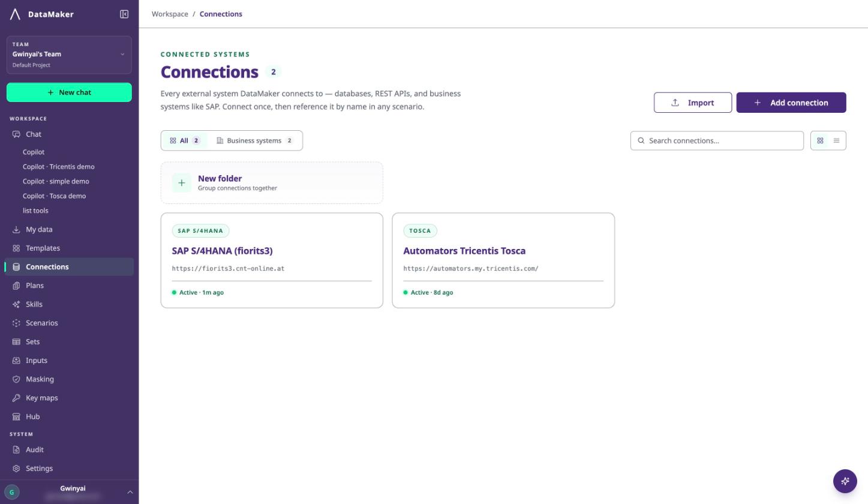The height and width of the screenshot is (504, 868).
Task: Click the plus icon on New folder
Action: tap(182, 183)
